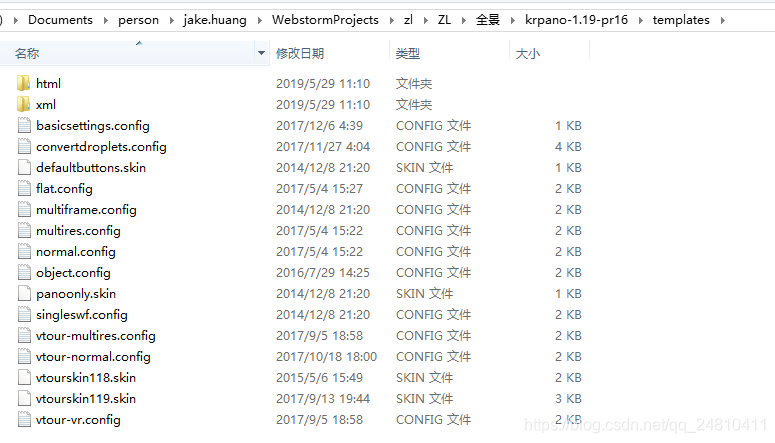Select the file name vtour-normal.config

(x=93, y=357)
